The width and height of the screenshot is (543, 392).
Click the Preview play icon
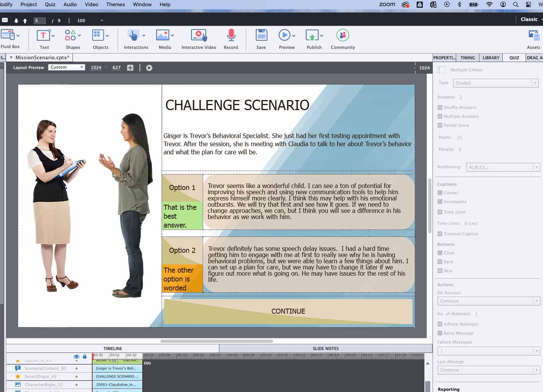[284, 35]
